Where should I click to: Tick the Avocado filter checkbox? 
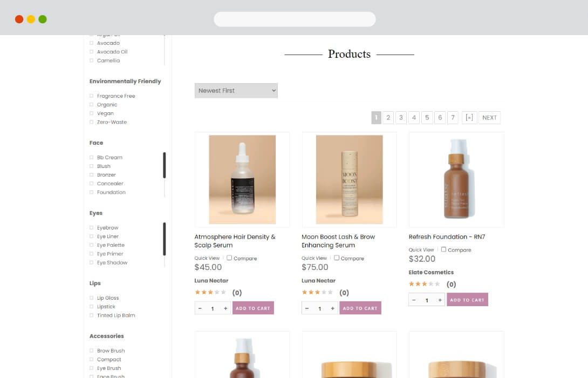point(92,43)
